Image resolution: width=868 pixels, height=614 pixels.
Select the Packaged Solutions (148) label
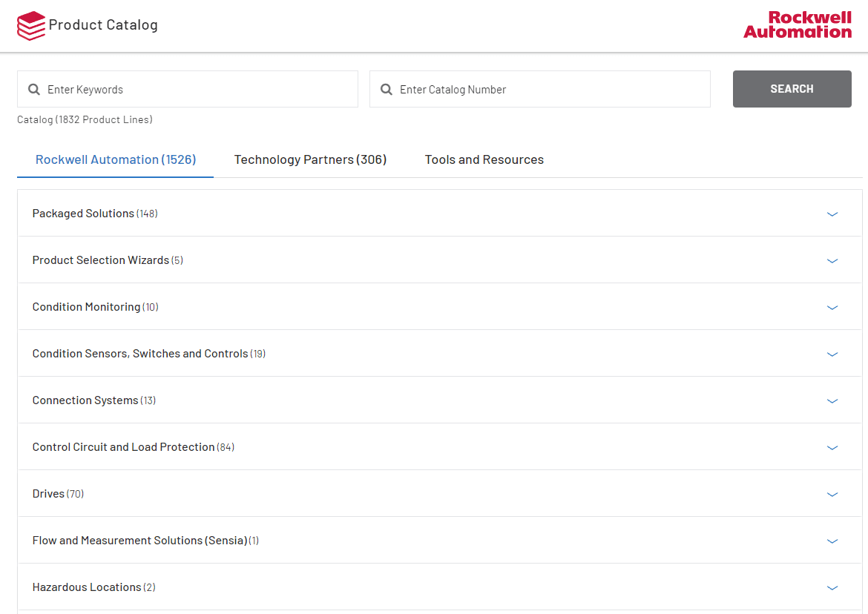click(x=95, y=214)
